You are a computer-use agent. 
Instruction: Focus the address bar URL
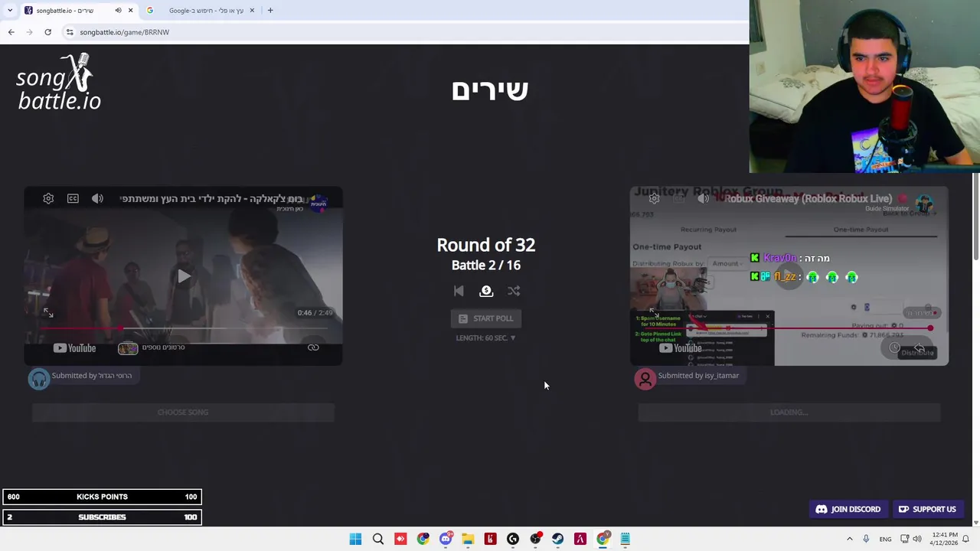(125, 32)
